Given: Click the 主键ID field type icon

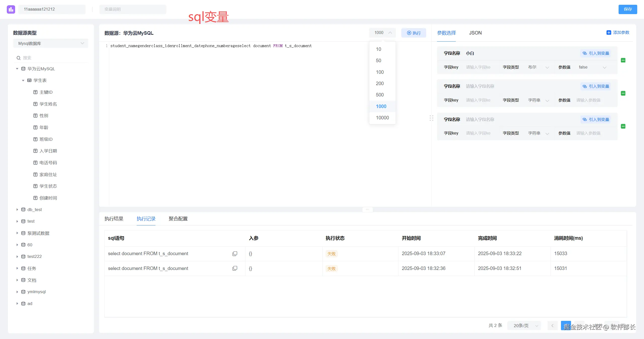Looking at the screenshot, I should [35, 92].
